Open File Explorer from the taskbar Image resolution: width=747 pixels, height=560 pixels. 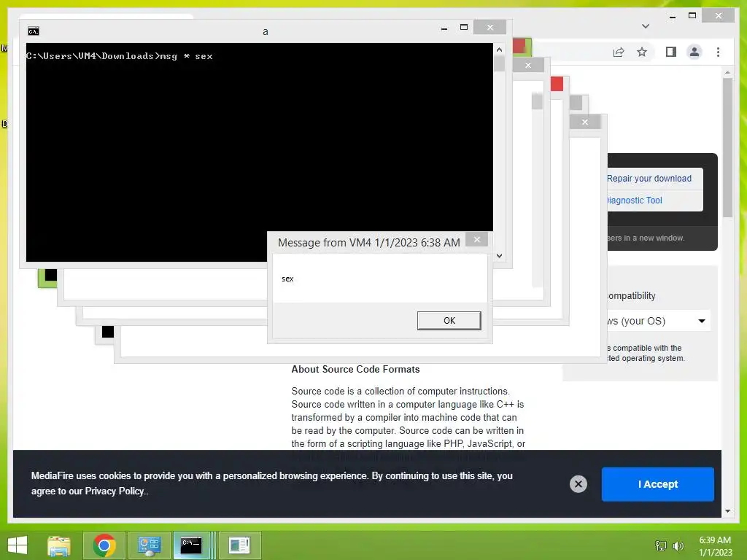59,545
